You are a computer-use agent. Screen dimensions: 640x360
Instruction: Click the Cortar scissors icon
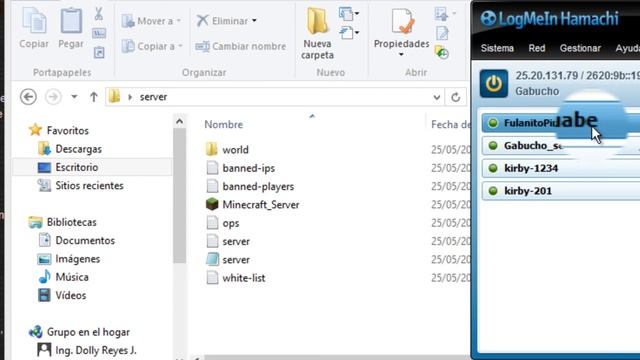(98, 13)
